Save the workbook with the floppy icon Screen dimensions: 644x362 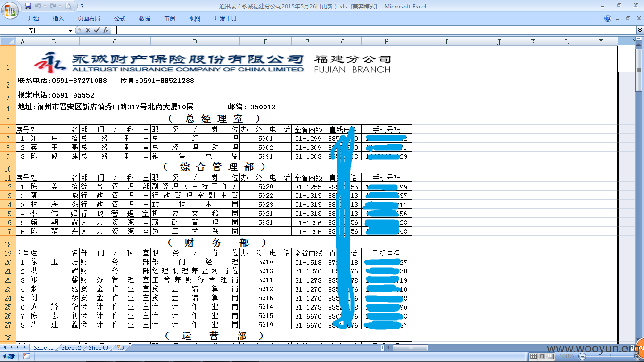point(28,6)
